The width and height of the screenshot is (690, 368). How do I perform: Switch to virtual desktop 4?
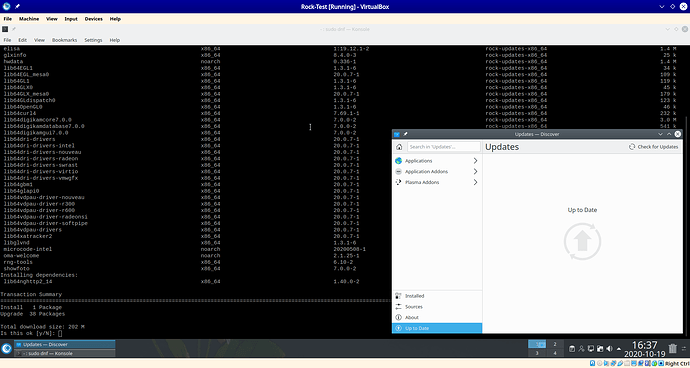(x=555, y=353)
